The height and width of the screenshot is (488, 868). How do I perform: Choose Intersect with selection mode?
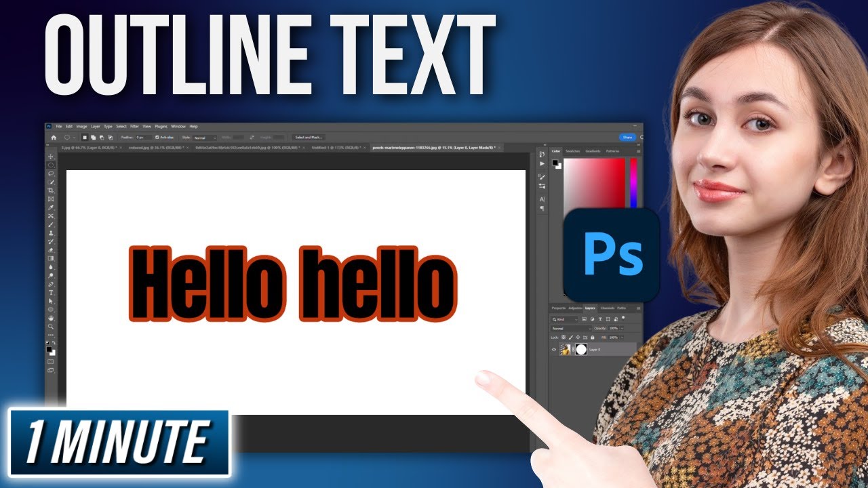tap(111, 138)
